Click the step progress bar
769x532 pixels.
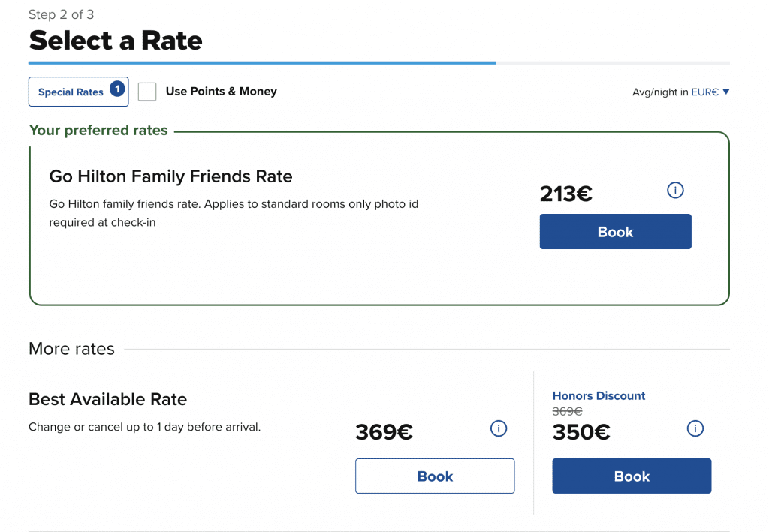tap(379, 63)
